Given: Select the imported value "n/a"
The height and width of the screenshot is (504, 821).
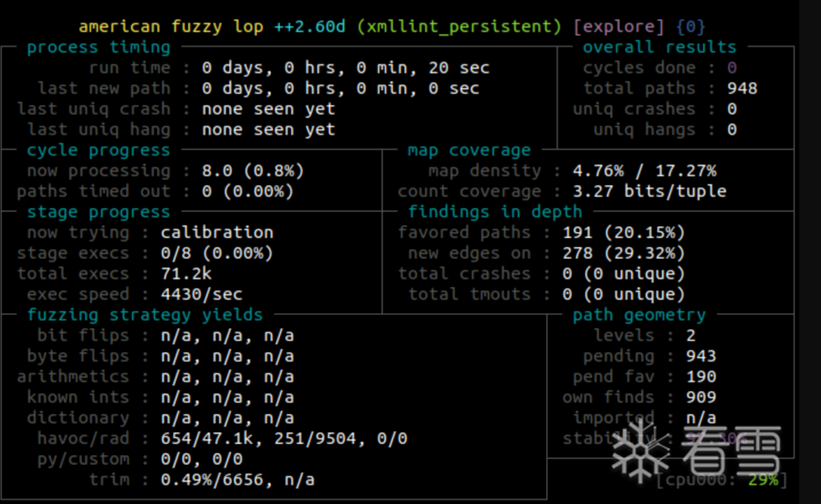Looking at the screenshot, I should [x=701, y=417].
